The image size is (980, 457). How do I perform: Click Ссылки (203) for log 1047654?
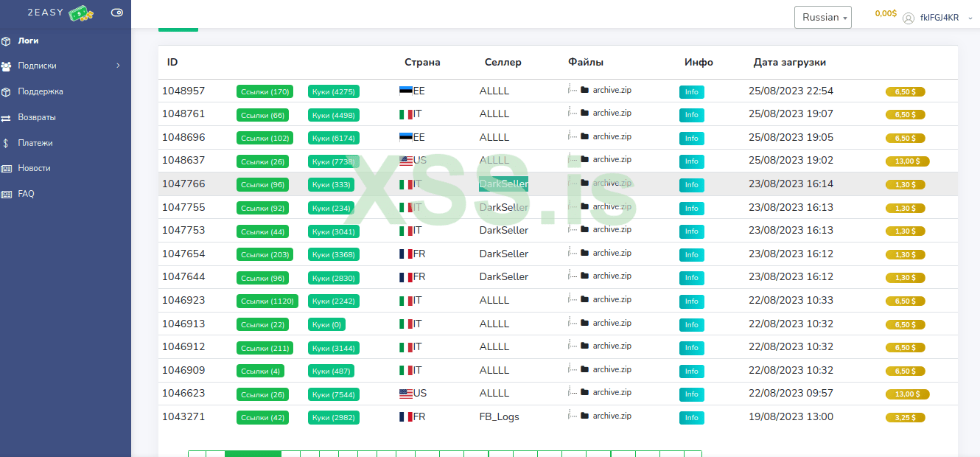tap(265, 254)
